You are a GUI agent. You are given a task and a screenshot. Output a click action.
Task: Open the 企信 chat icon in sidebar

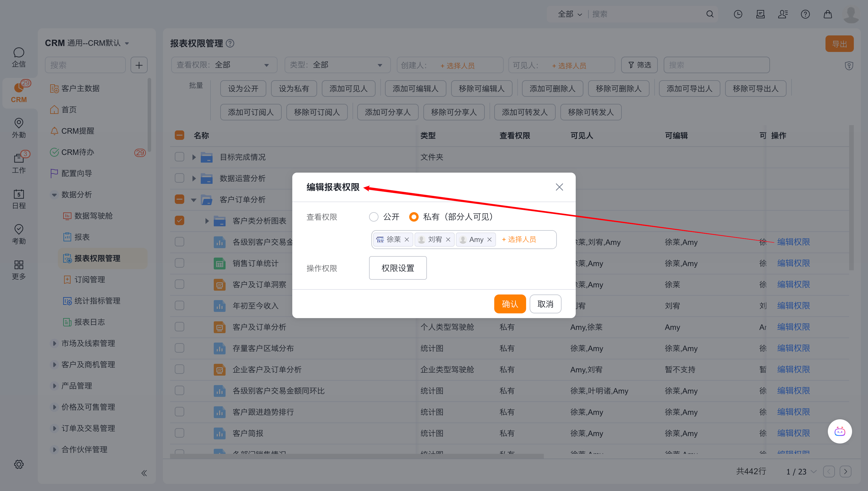coord(19,53)
